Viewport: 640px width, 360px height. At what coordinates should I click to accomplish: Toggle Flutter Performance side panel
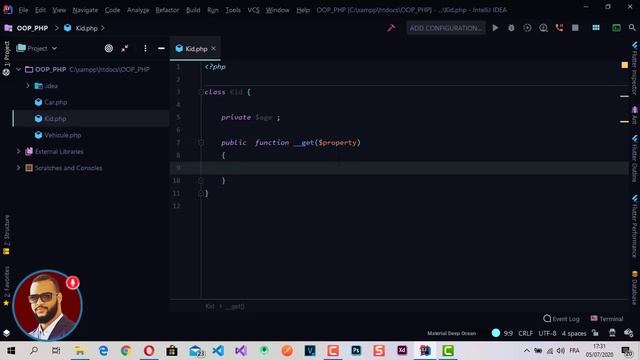(x=635, y=227)
